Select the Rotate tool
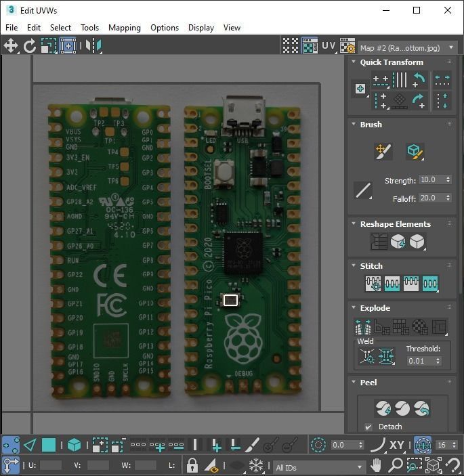The image size is (464, 476). (x=30, y=46)
